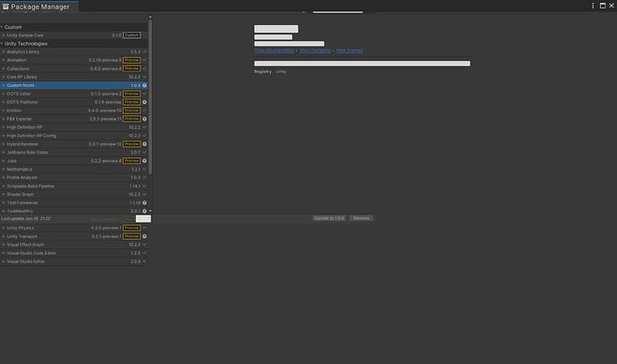Click scroll-down arrow of package list
617x364 pixels.
(x=150, y=211)
